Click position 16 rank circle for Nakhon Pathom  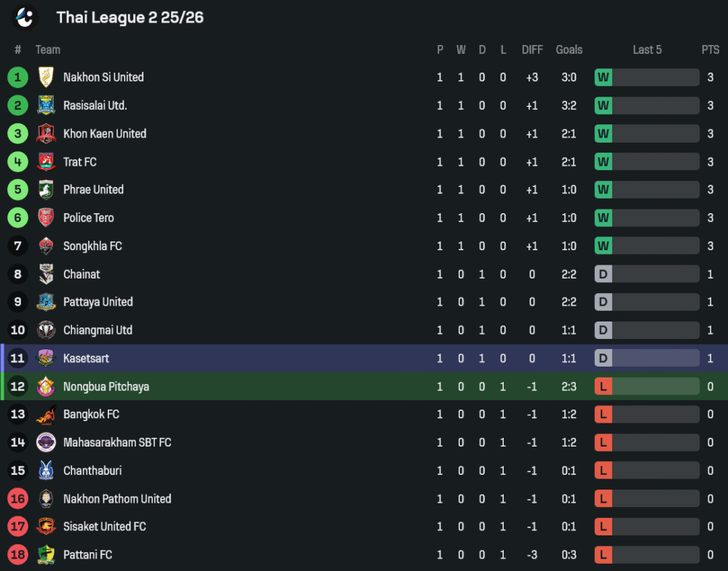pyautogui.click(x=17, y=499)
